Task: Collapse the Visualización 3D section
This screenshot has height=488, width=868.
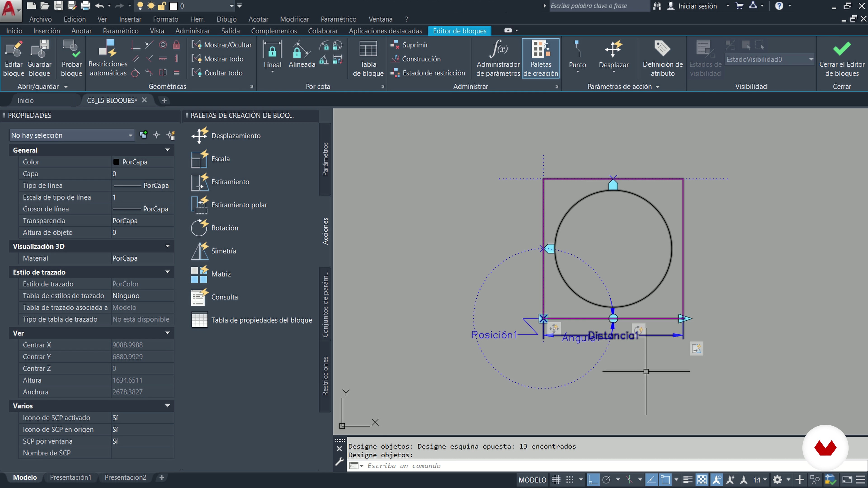Action: pos(167,246)
